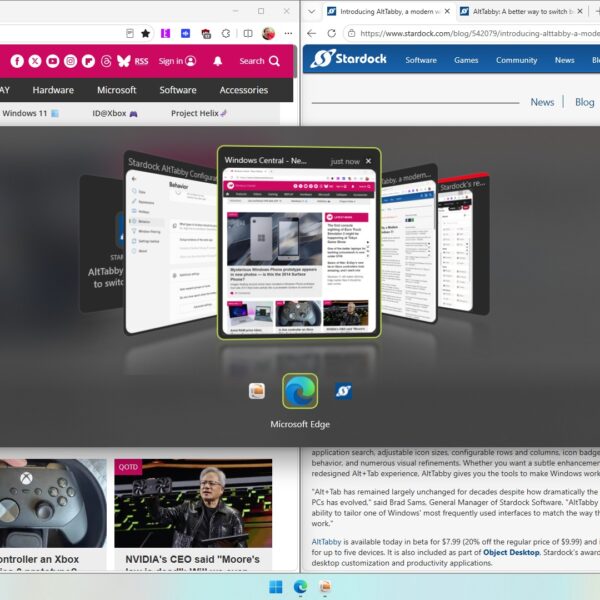Click the split screen icon in Edge
The height and width of the screenshot is (600, 600).
(248, 34)
